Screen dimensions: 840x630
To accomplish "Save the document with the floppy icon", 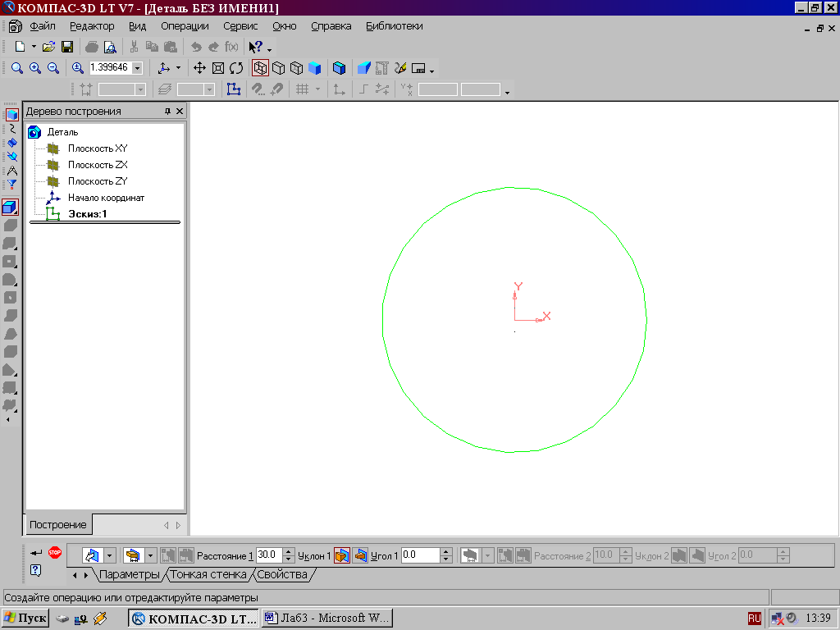I will [x=67, y=47].
